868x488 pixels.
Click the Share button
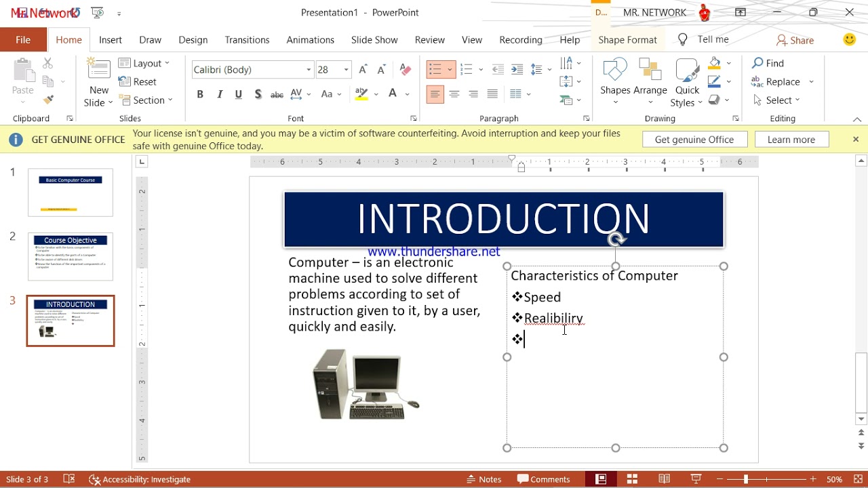click(x=795, y=41)
